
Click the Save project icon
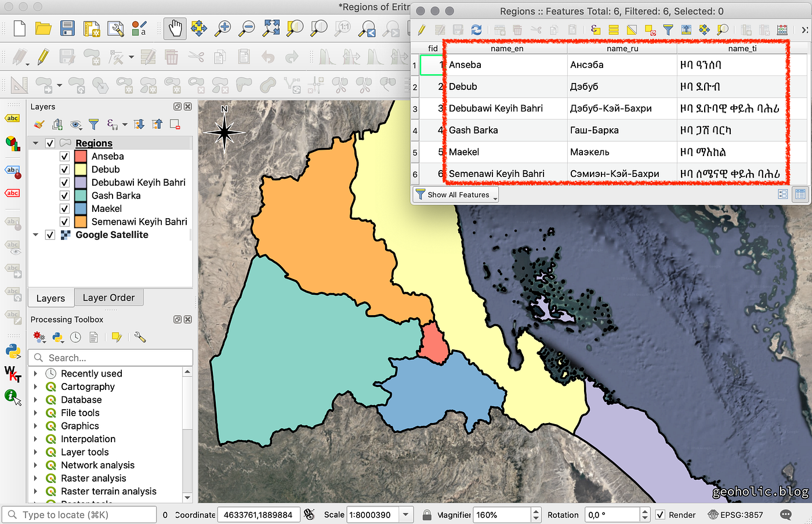(66, 28)
